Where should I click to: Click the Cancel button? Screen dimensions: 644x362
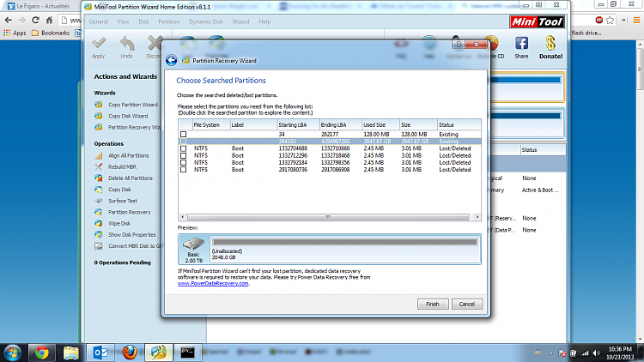(x=467, y=305)
